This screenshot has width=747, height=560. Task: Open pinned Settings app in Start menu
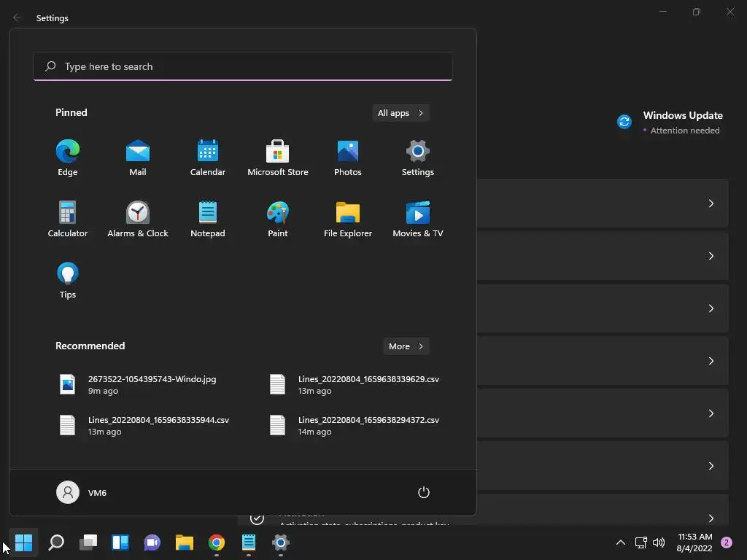418,158
